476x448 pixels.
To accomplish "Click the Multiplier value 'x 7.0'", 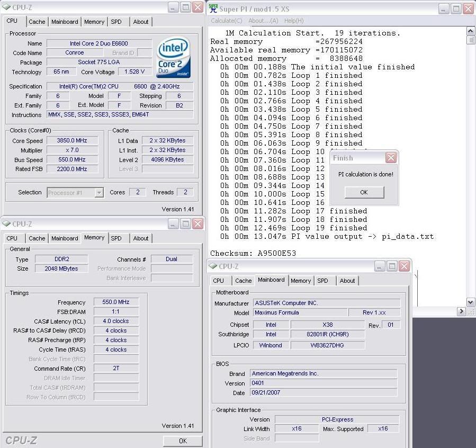I will (x=72, y=150).
